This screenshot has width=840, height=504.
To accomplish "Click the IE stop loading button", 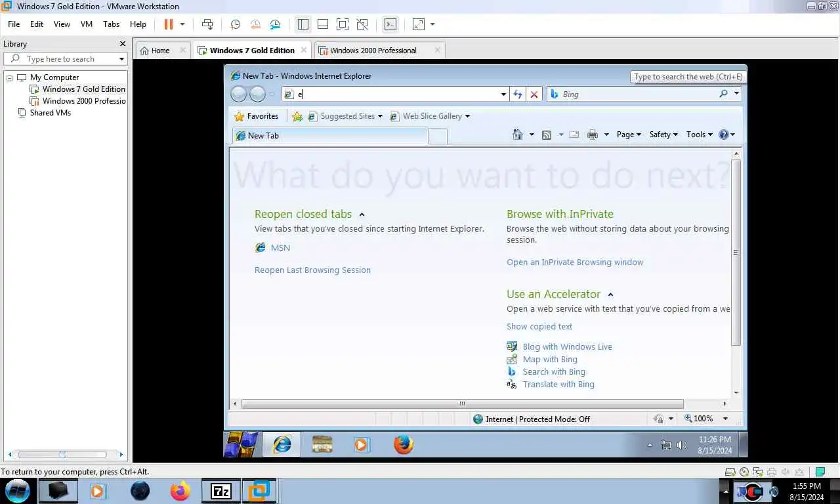I will (x=534, y=94).
